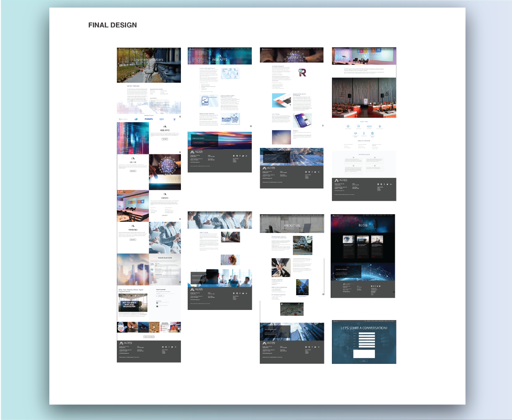Click the SATISFIED CLIENTS heading on Events page
The image size is (512, 420).
click(x=364, y=154)
